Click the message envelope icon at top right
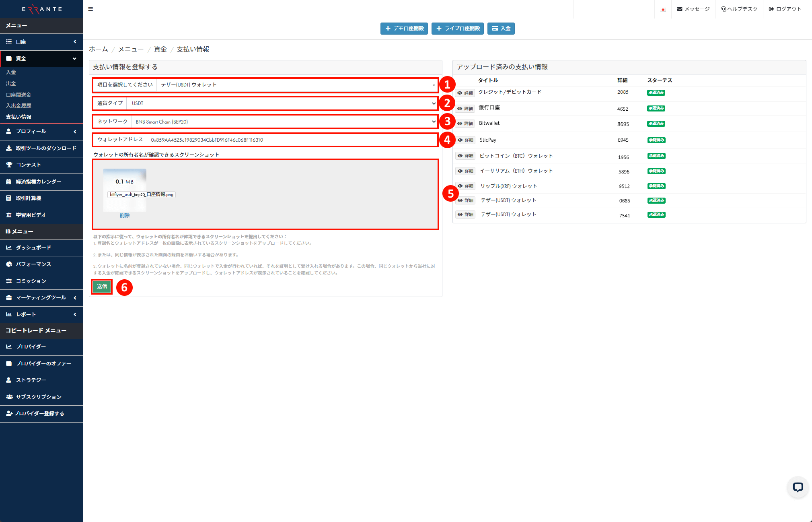812x522 pixels. coord(680,8)
